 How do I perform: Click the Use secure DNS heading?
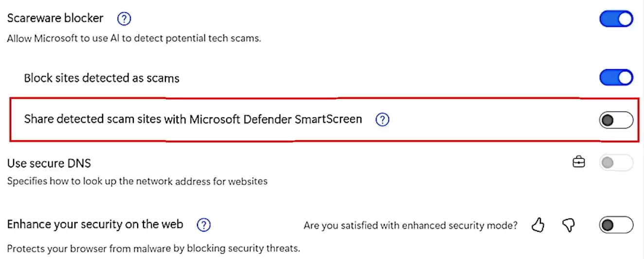(49, 163)
